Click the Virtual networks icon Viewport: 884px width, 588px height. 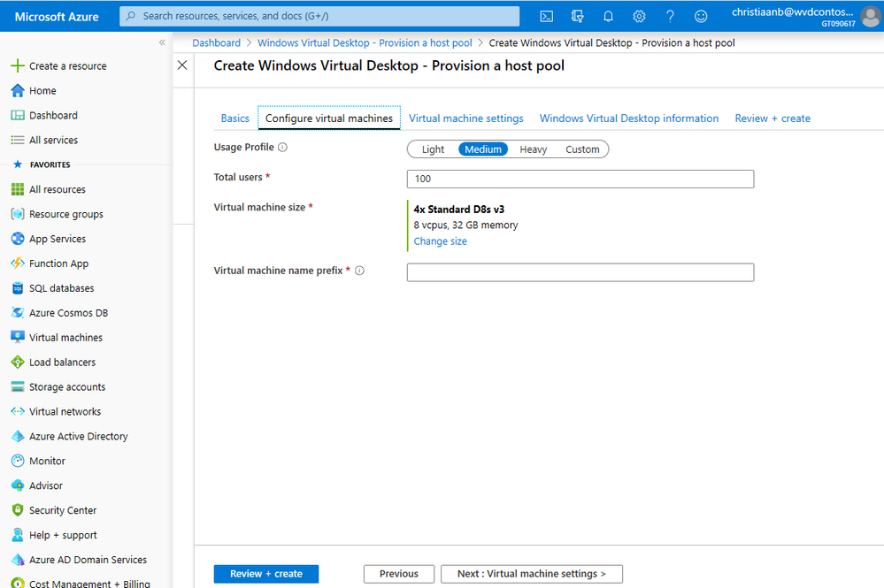coord(18,412)
